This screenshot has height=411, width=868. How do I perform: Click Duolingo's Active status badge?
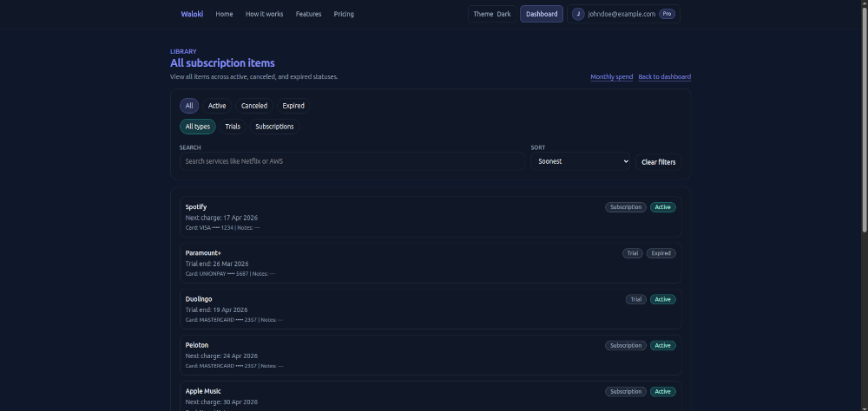coord(662,299)
